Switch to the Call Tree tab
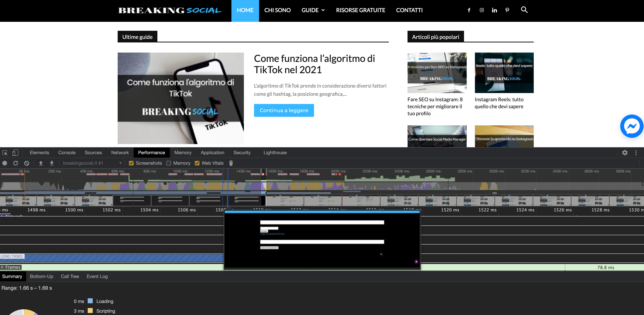The width and height of the screenshot is (644, 315). [70, 276]
